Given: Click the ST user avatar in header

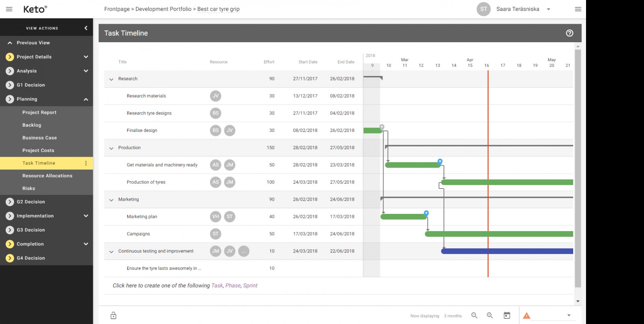Looking at the screenshot, I should click(x=483, y=9).
